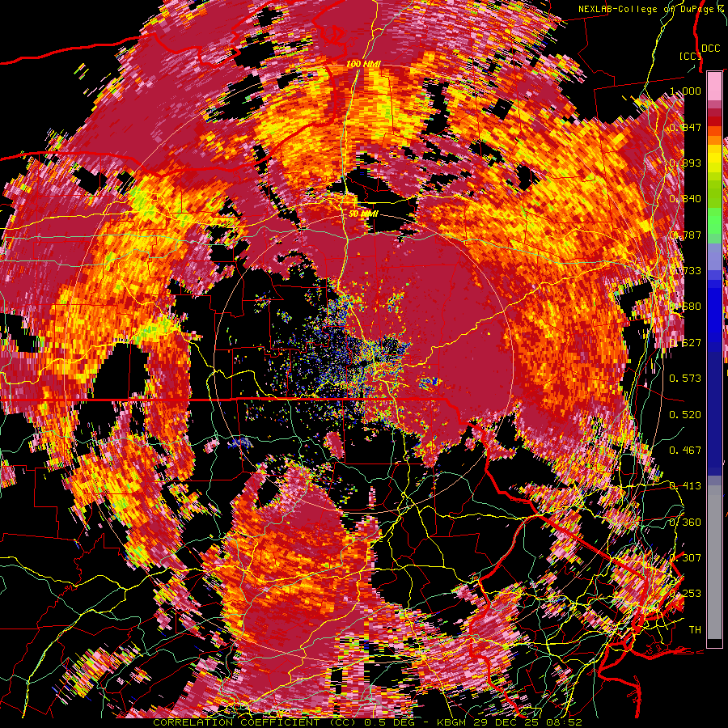Click the [CC] legend unit label
The height and width of the screenshot is (728, 728).
click(691, 56)
